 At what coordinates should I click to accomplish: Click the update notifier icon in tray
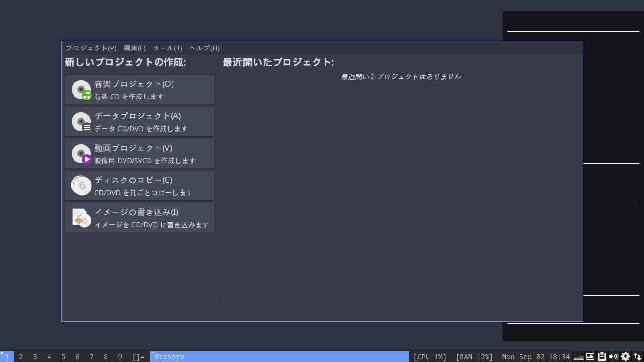[625, 356]
